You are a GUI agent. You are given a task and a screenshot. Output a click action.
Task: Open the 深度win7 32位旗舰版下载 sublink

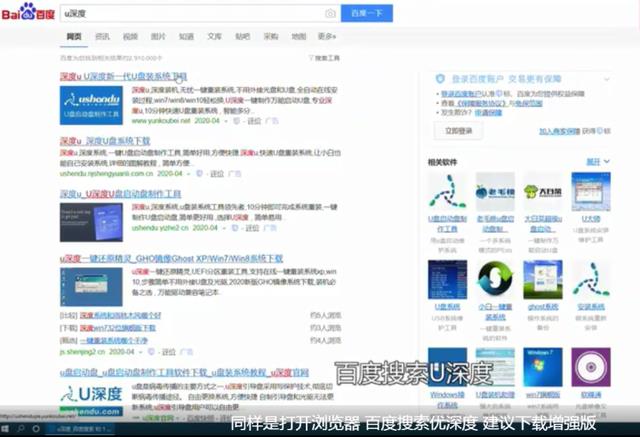pyautogui.click(x=118, y=328)
